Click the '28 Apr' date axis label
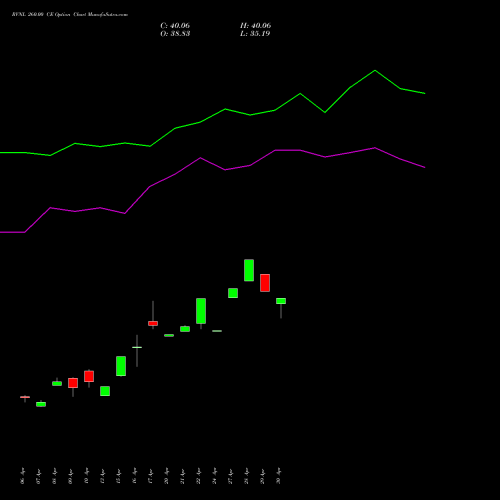 247,476
